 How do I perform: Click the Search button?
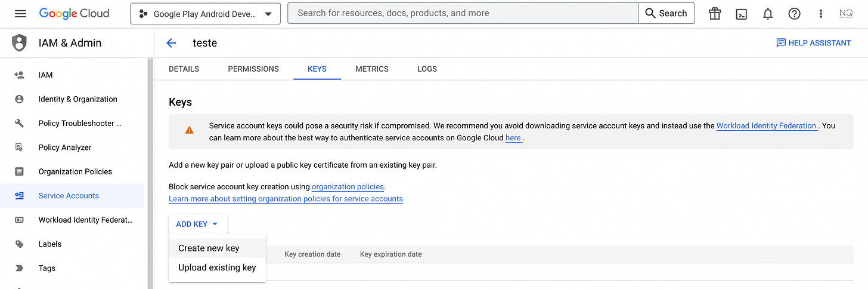tap(666, 14)
